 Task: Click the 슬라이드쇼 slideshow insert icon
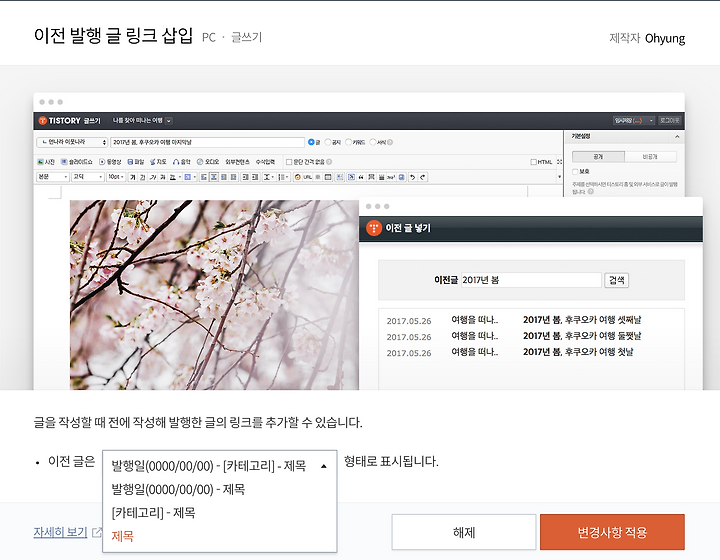(64, 162)
